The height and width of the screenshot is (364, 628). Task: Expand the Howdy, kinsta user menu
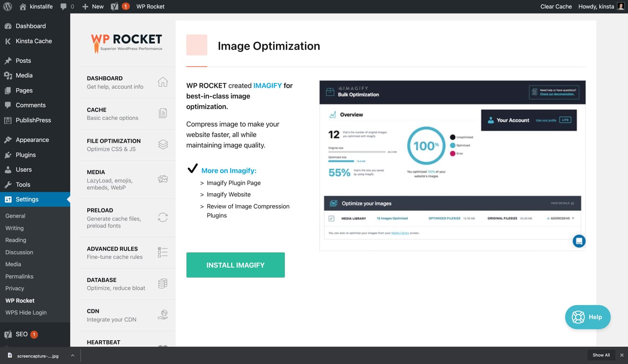[596, 6]
